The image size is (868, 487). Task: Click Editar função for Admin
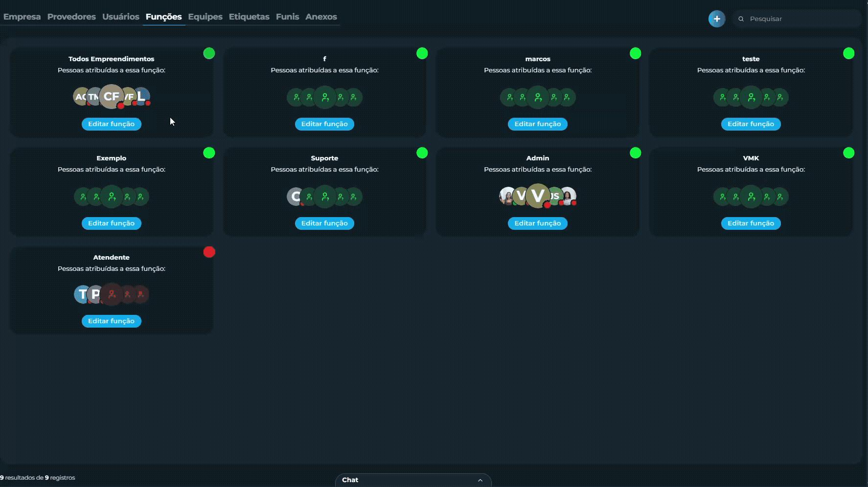(538, 223)
